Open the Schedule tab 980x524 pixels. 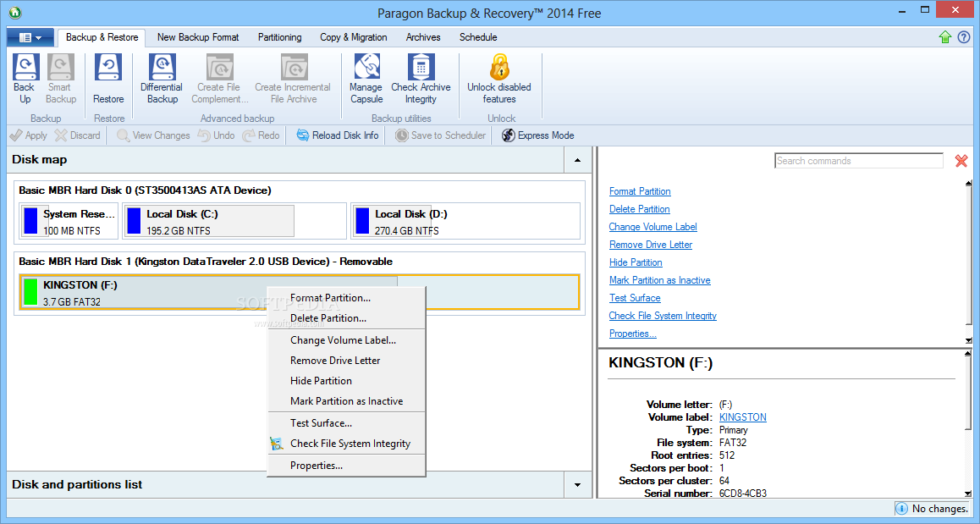[x=478, y=37]
